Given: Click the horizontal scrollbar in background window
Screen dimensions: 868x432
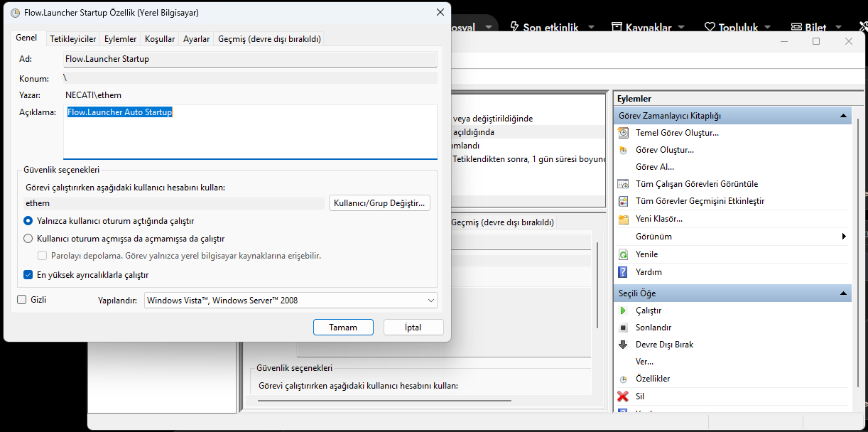Looking at the screenshot, I should [384, 401].
